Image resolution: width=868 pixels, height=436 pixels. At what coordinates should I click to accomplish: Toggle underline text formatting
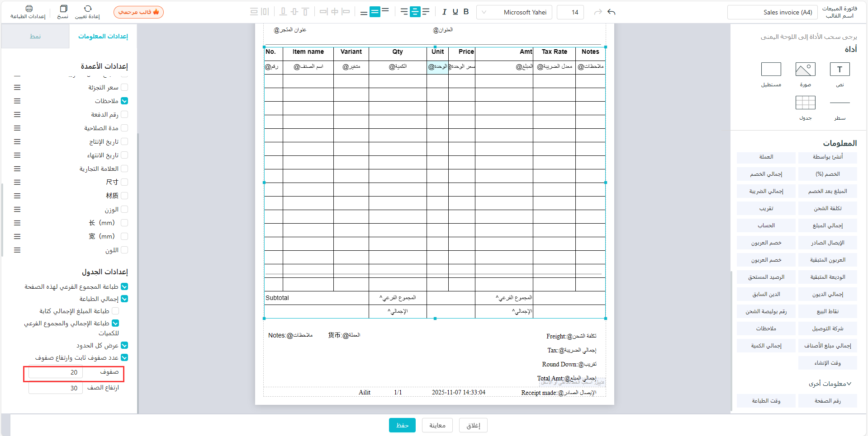point(455,12)
